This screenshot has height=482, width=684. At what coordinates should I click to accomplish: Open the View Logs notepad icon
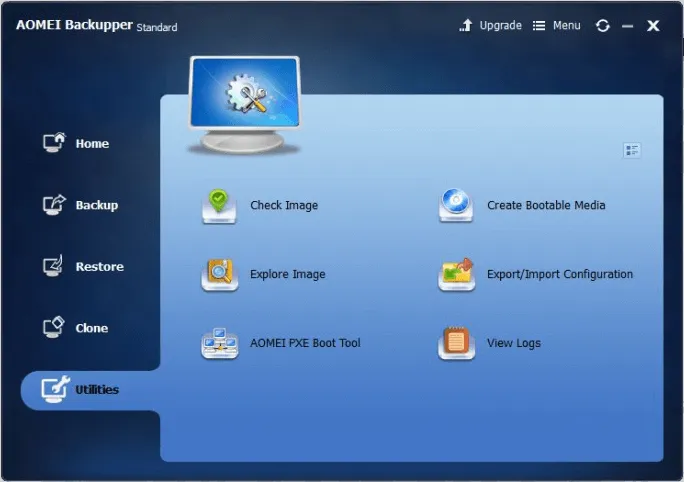(x=456, y=343)
